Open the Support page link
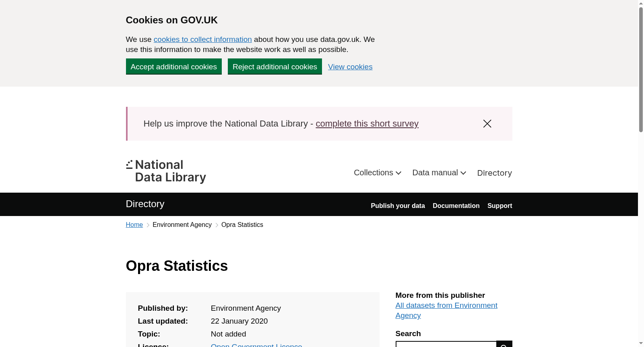This screenshot has width=644, height=347. coord(500,206)
